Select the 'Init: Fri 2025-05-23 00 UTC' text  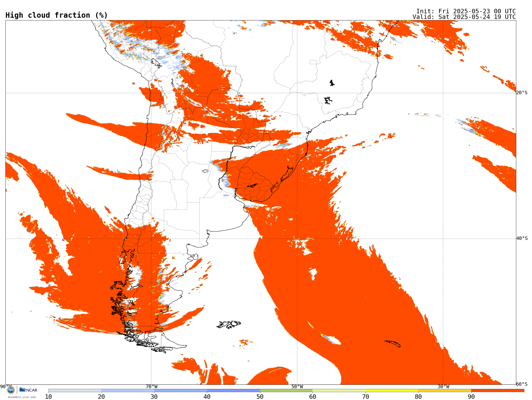pos(466,11)
